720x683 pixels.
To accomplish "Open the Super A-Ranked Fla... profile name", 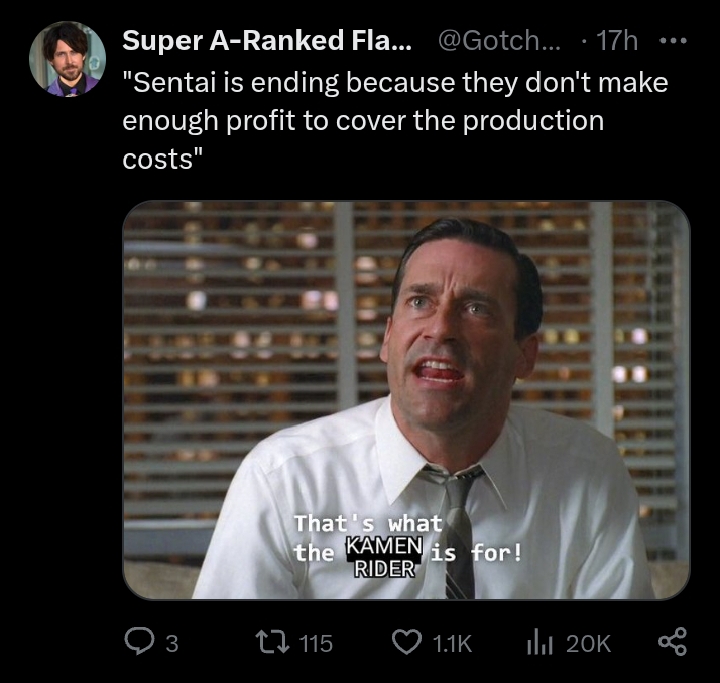I will [266, 42].
